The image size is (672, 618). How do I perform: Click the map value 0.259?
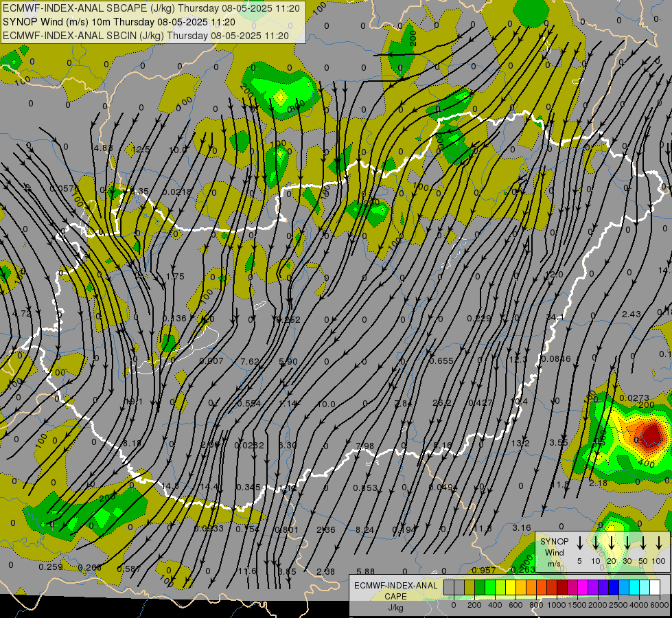[51, 567]
